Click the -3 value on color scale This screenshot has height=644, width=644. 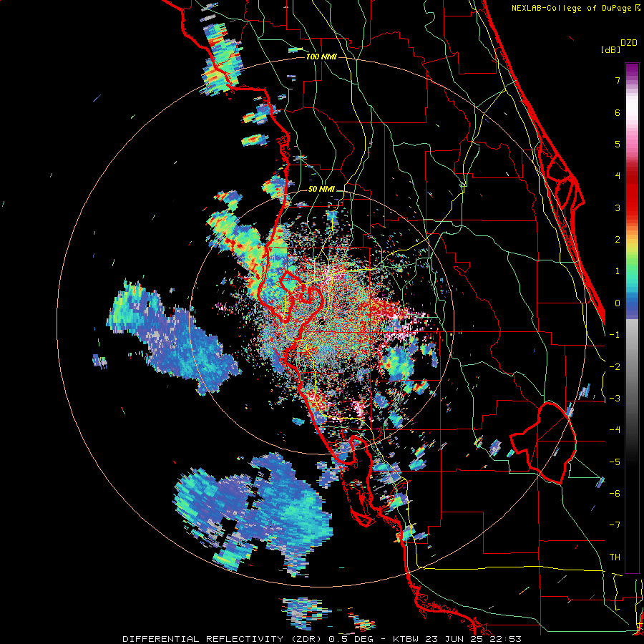(x=615, y=399)
